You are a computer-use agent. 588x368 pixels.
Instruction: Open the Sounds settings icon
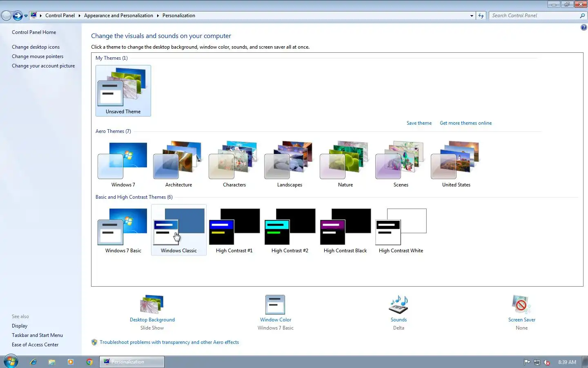(x=399, y=305)
